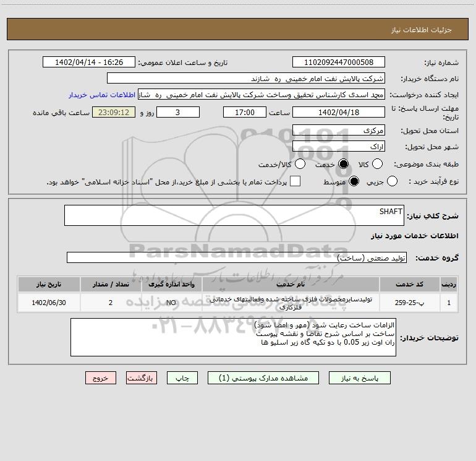Click the buyer notes text area
Viewport: 476px width, 461px height.
pyautogui.click(x=233, y=337)
